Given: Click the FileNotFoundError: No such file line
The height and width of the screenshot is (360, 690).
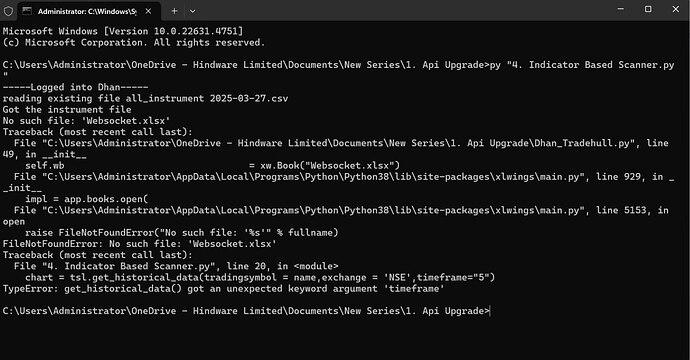Looking at the screenshot, I should pyautogui.click(x=139, y=244).
